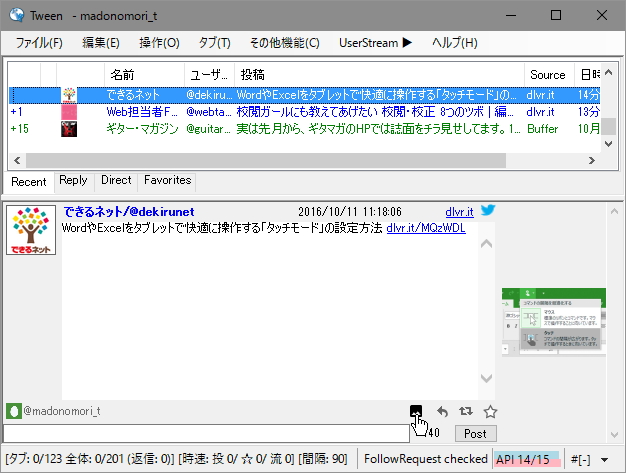Click the FollowRequest checked status text
This screenshot has width=626, height=473.
pyautogui.click(x=426, y=459)
